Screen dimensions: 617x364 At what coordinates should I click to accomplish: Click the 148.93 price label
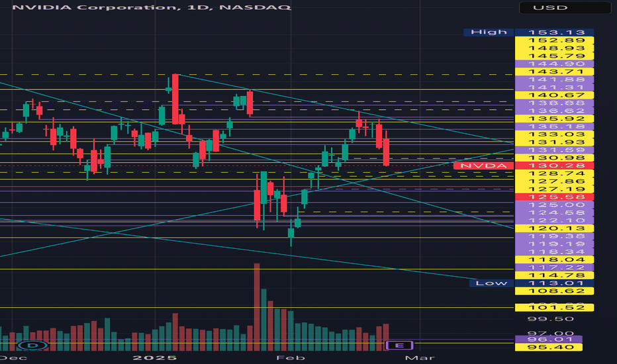pos(554,48)
